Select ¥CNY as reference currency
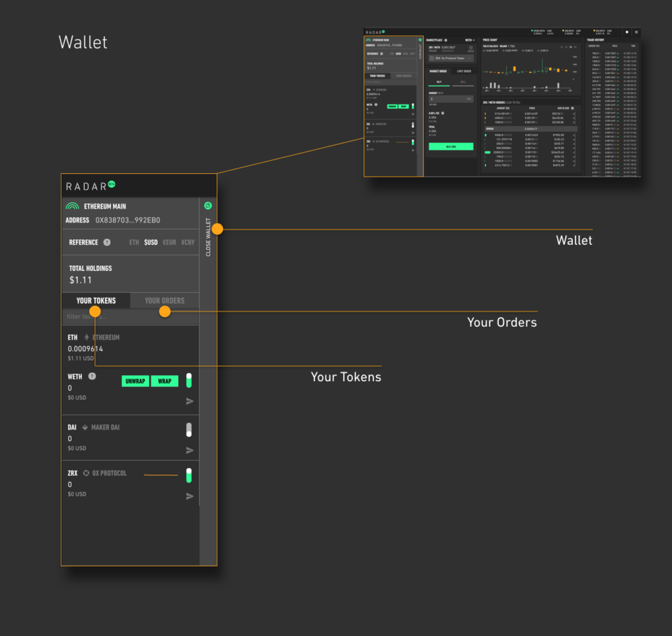Screen dimensions: 672x636 coord(188,243)
